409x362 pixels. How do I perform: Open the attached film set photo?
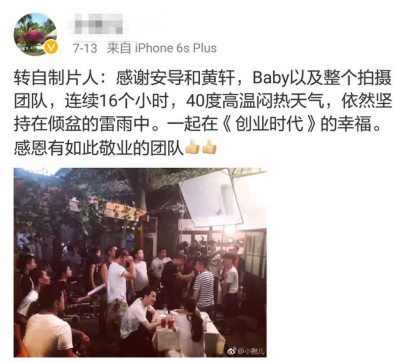point(140,262)
